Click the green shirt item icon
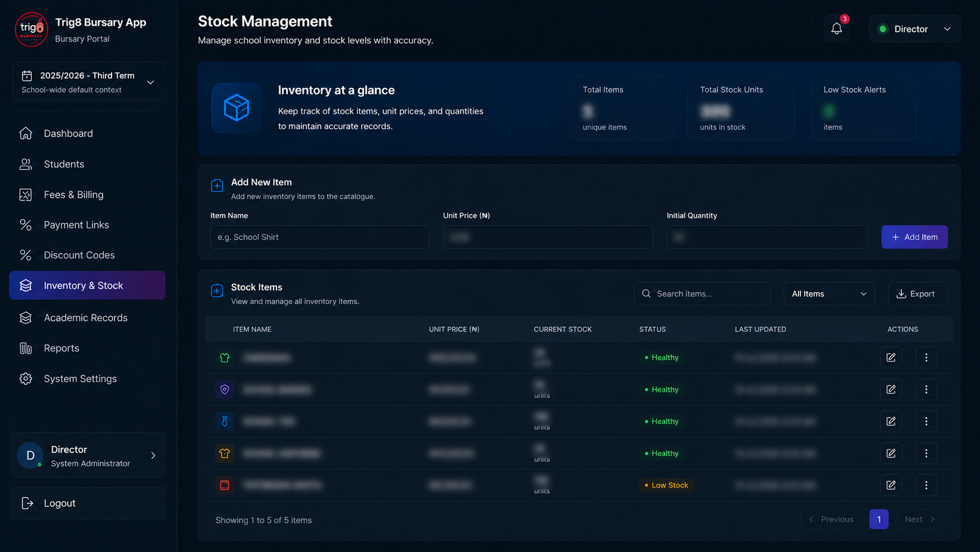Viewport: 980px width, 552px height. 224,357
